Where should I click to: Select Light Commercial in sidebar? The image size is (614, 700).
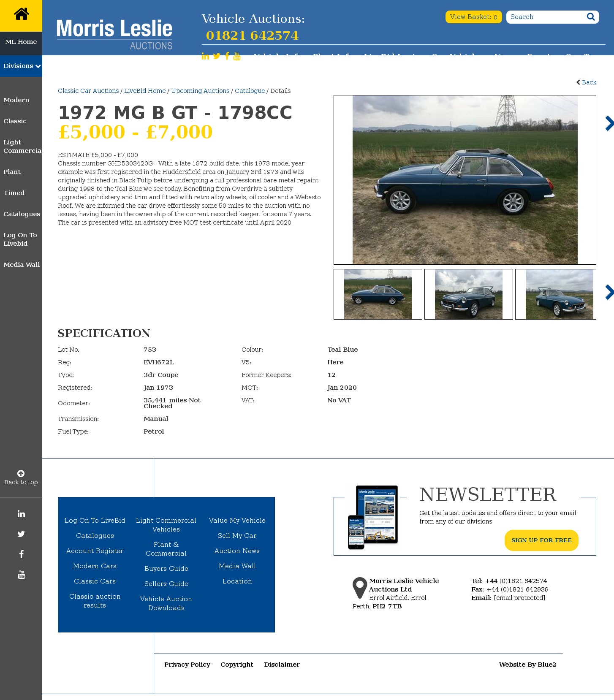click(x=23, y=147)
